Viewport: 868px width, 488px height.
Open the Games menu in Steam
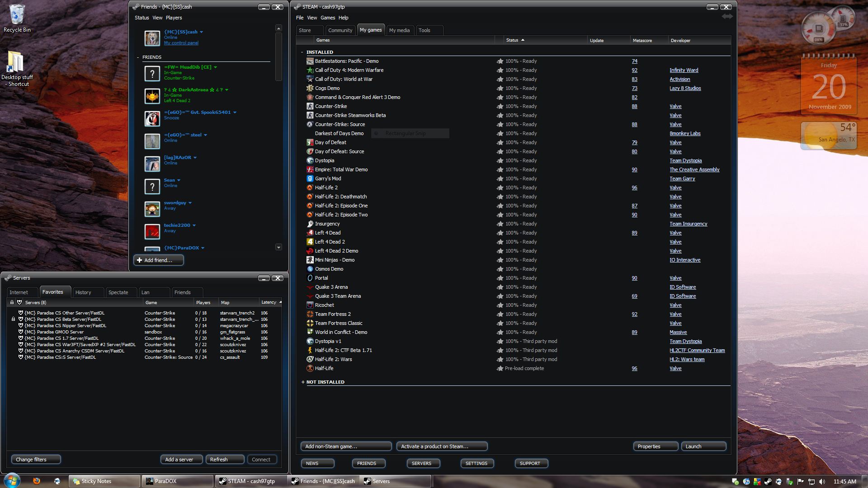[328, 18]
